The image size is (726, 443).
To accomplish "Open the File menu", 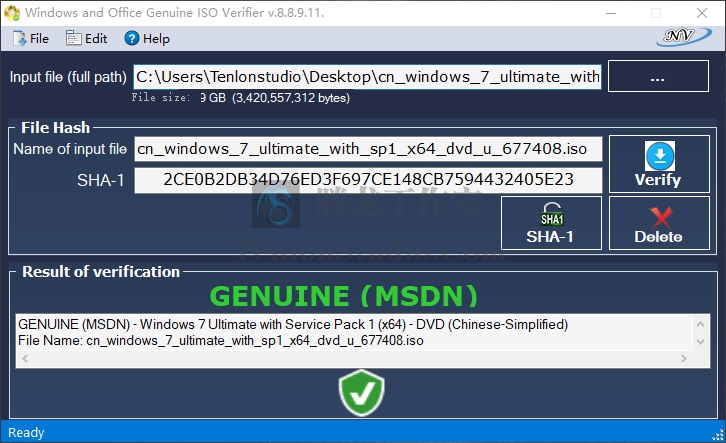I will (31, 38).
